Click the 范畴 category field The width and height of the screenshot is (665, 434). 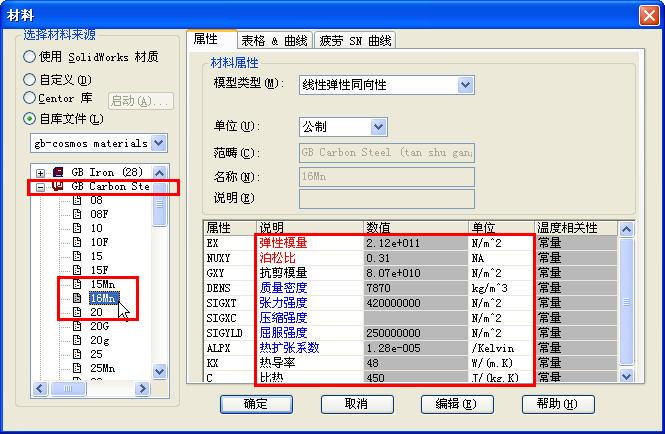tap(387, 153)
